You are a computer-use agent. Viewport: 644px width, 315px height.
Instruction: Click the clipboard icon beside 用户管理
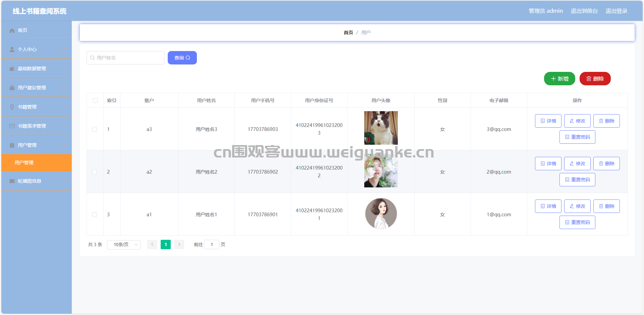(12, 145)
